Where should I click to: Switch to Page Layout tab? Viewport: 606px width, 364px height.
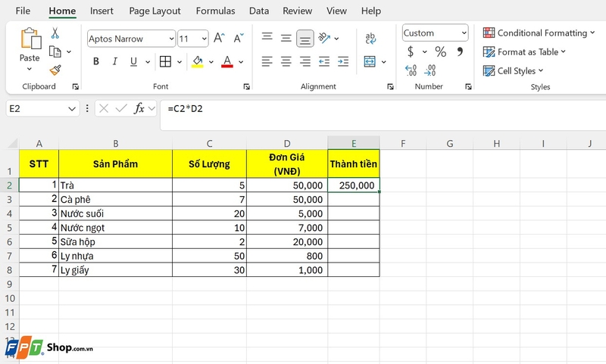[x=155, y=11]
